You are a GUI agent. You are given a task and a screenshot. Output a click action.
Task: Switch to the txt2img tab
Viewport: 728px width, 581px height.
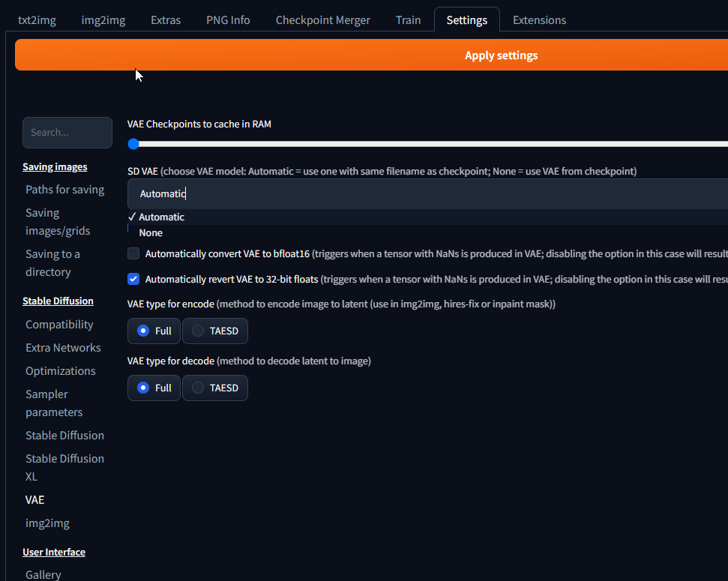pyautogui.click(x=37, y=20)
